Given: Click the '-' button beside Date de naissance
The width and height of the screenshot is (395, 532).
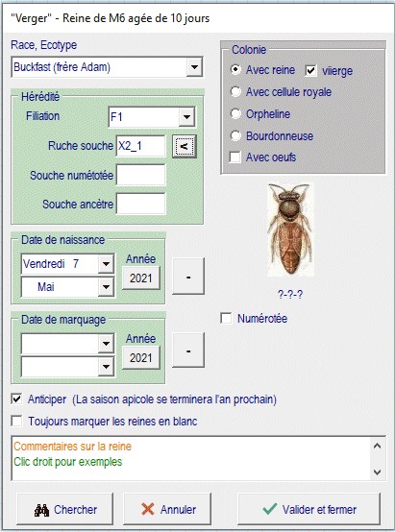Looking at the screenshot, I should [188, 277].
